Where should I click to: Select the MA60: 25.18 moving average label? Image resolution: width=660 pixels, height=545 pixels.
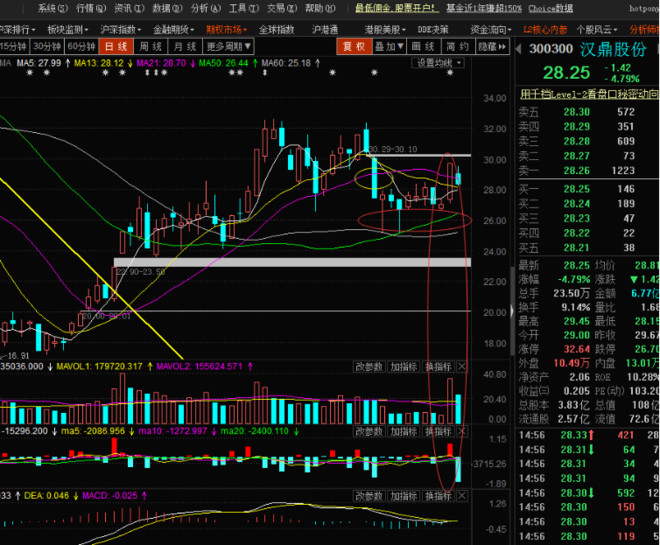pos(286,63)
